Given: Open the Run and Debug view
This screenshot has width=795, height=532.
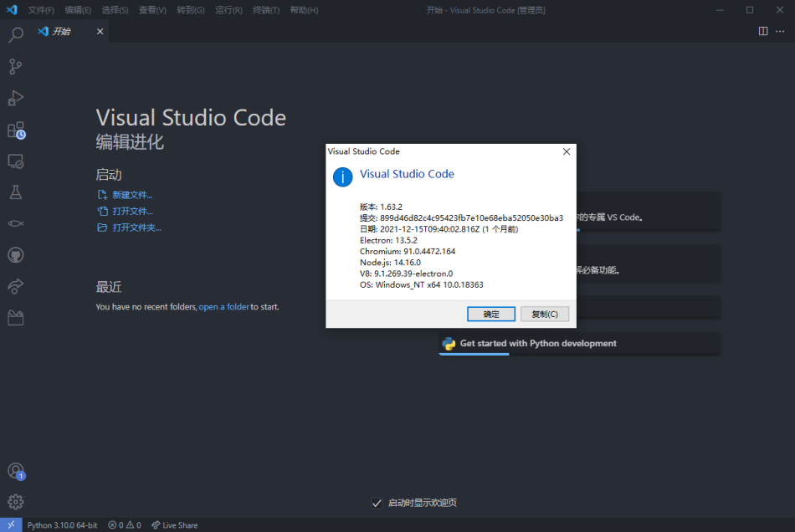Looking at the screenshot, I should [x=16, y=98].
